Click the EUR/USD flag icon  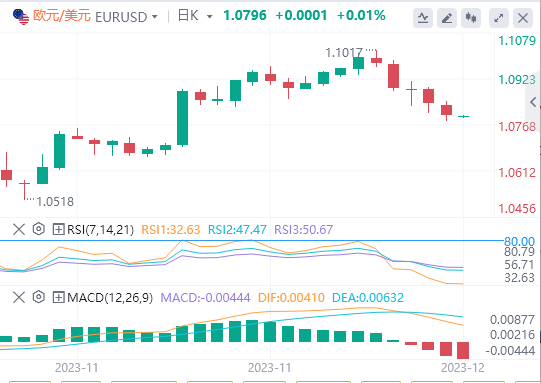[21, 17]
